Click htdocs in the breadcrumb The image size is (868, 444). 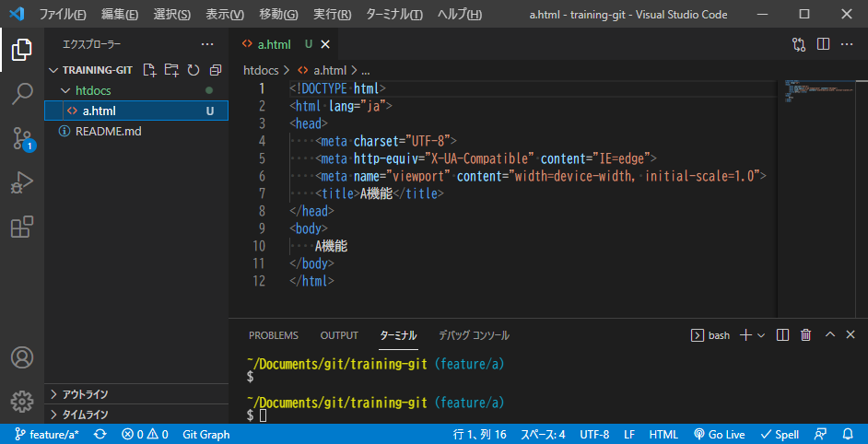pyautogui.click(x=263, y=70)
